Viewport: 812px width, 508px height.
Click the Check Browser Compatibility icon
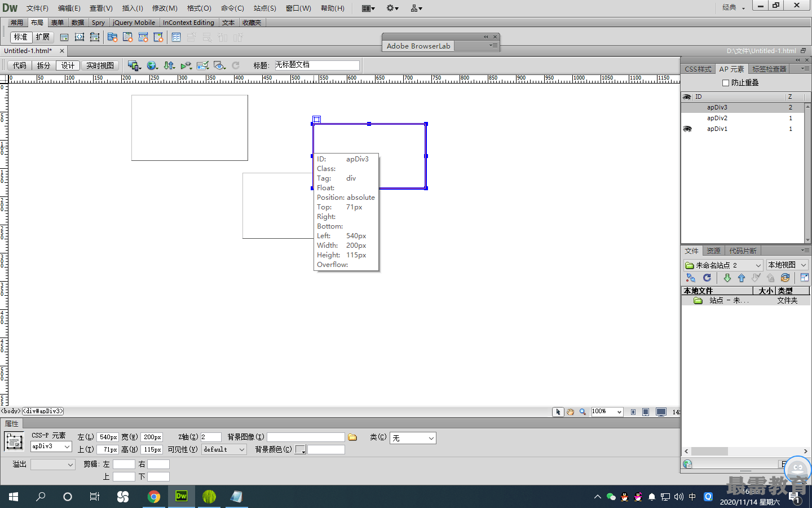pyautogui.click(x=203, y=65)
